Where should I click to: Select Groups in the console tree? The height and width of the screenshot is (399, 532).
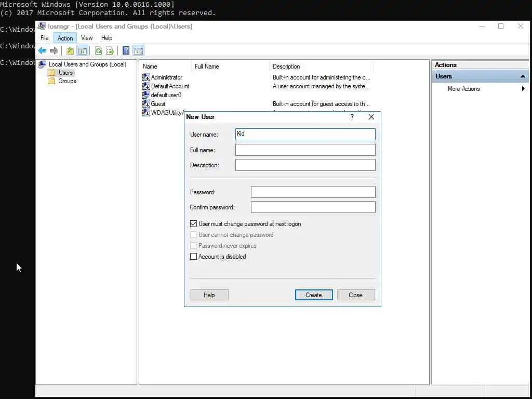67,81
